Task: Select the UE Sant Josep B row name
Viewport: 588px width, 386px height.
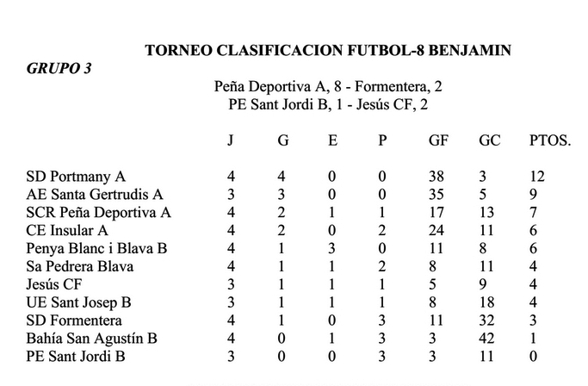Action: (79, 302)
